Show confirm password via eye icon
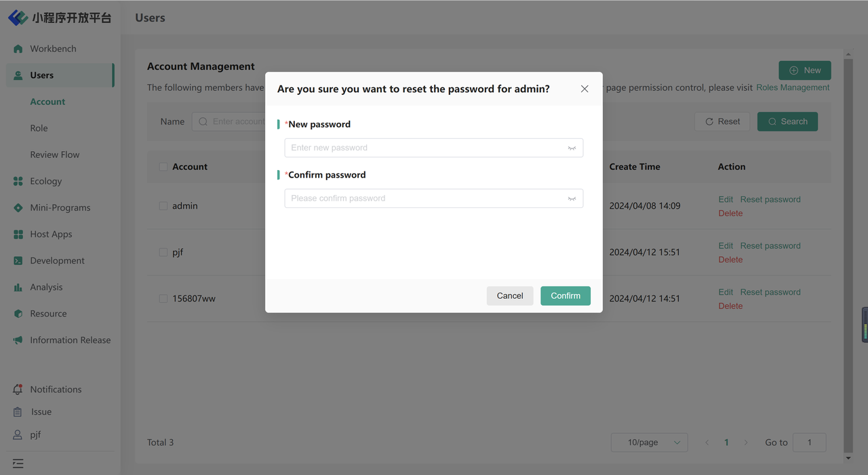Image resolution: width=868 pixels, height=475 pixels. coord(572,199)
